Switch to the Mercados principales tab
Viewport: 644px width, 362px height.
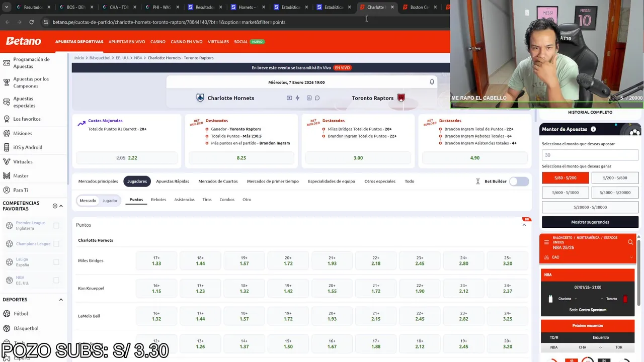pos(98,182)
